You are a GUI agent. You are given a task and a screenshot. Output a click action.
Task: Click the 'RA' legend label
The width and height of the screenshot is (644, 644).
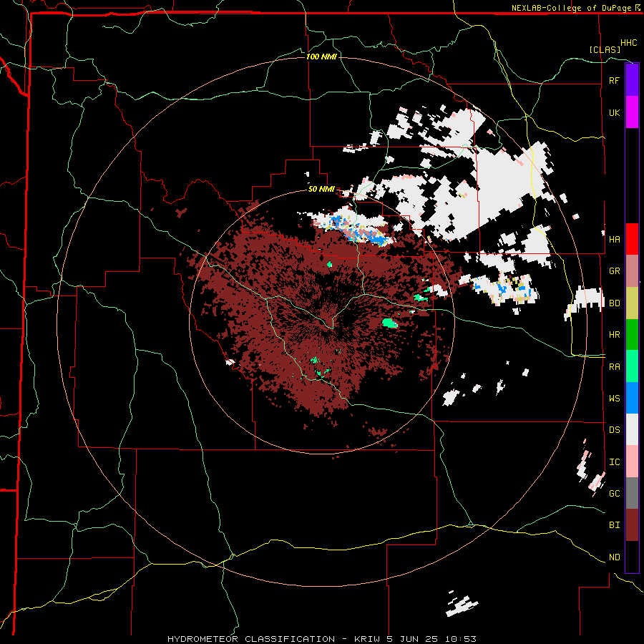tap(614, 367)
